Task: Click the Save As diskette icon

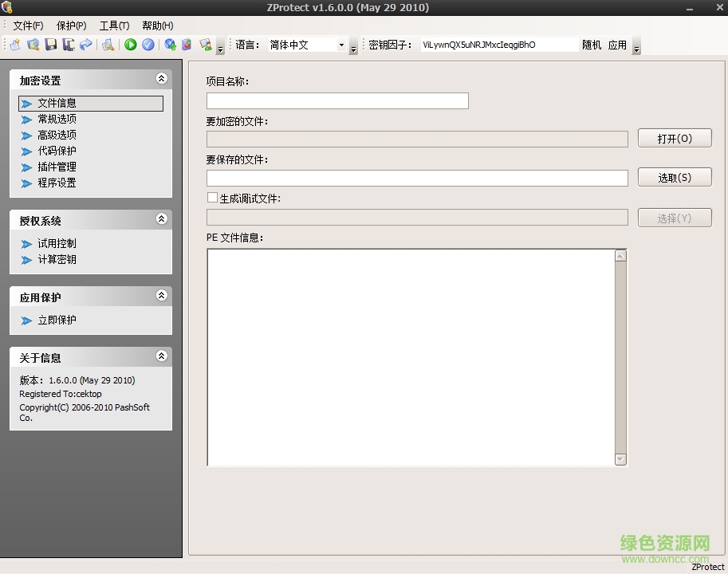Action: [69, 45]
